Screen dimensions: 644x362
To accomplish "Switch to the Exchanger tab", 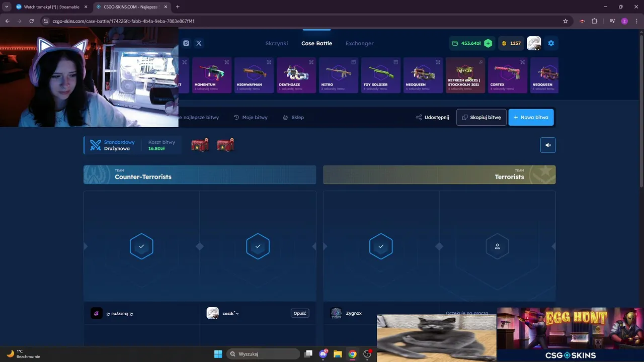I will pyautogui.click(x=359, y=43).
